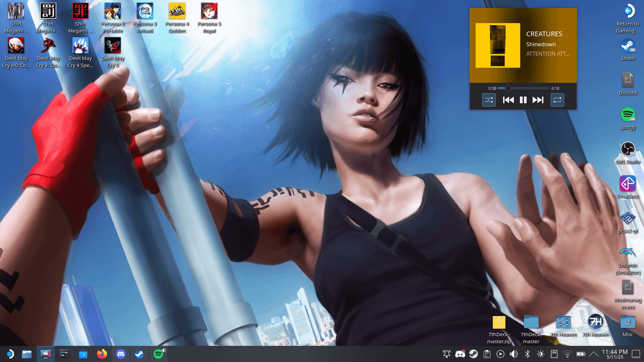Select the Devil May Cry 3 desktop icon
This screenshot has width=644, height=362.
click(48, 53)
